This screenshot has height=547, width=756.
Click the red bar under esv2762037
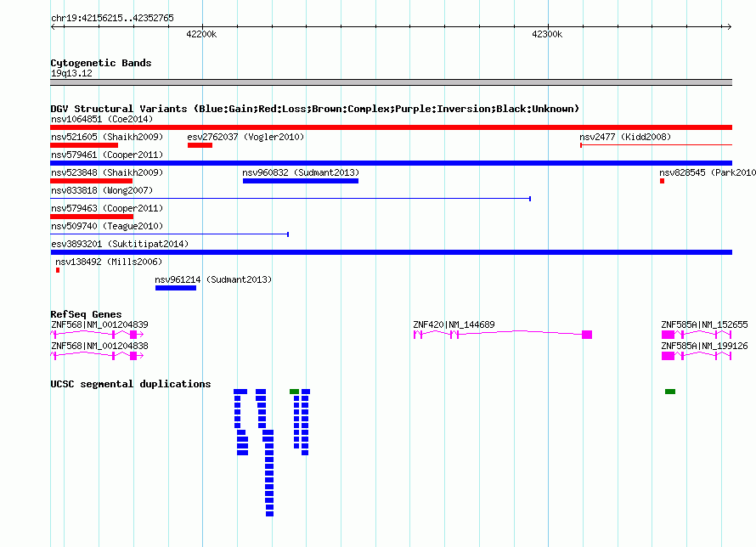point(200,145)
